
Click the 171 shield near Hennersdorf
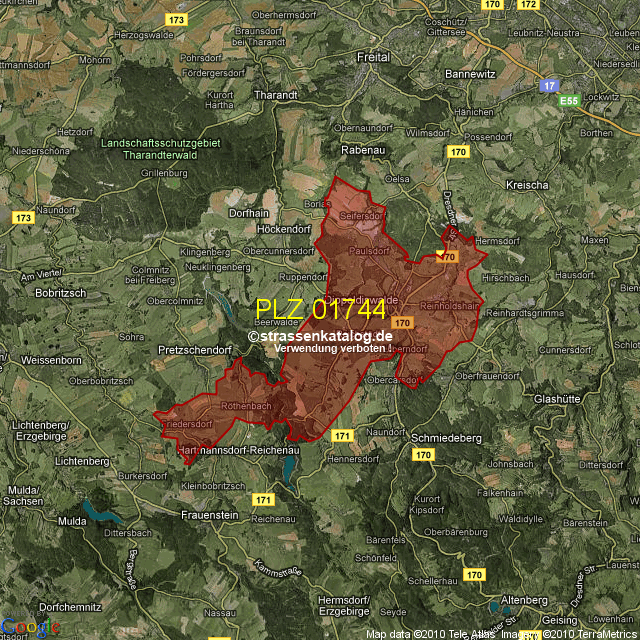click(x=343, y=436)
